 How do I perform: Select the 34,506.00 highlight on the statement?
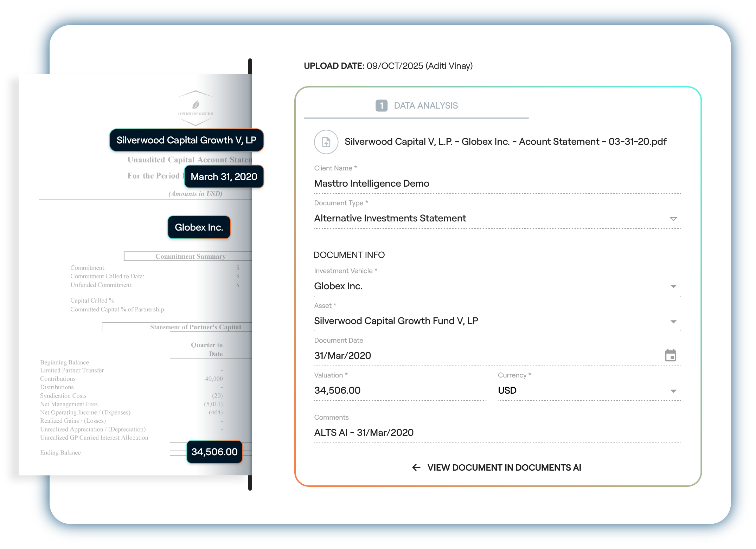(x=214, y=452)
